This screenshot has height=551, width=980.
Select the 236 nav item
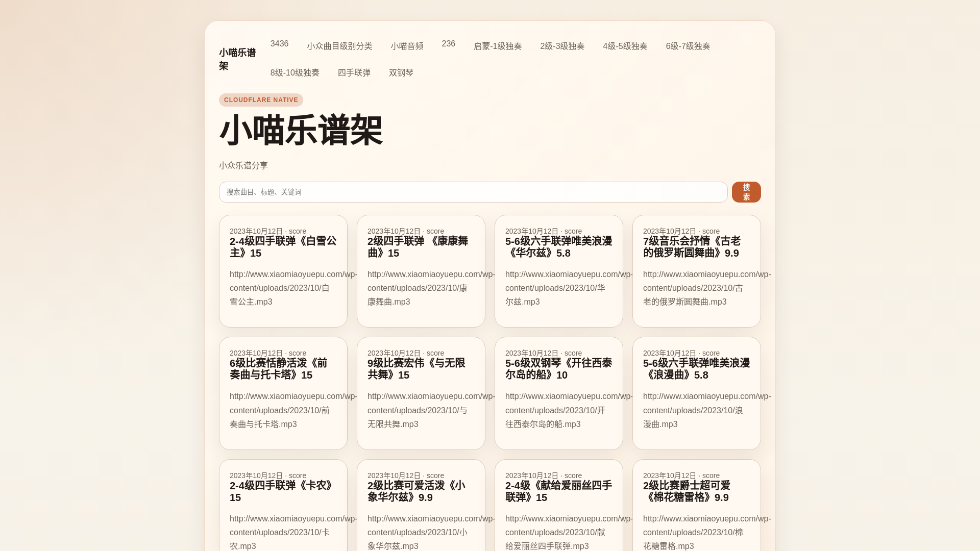[x=448, y=44]
